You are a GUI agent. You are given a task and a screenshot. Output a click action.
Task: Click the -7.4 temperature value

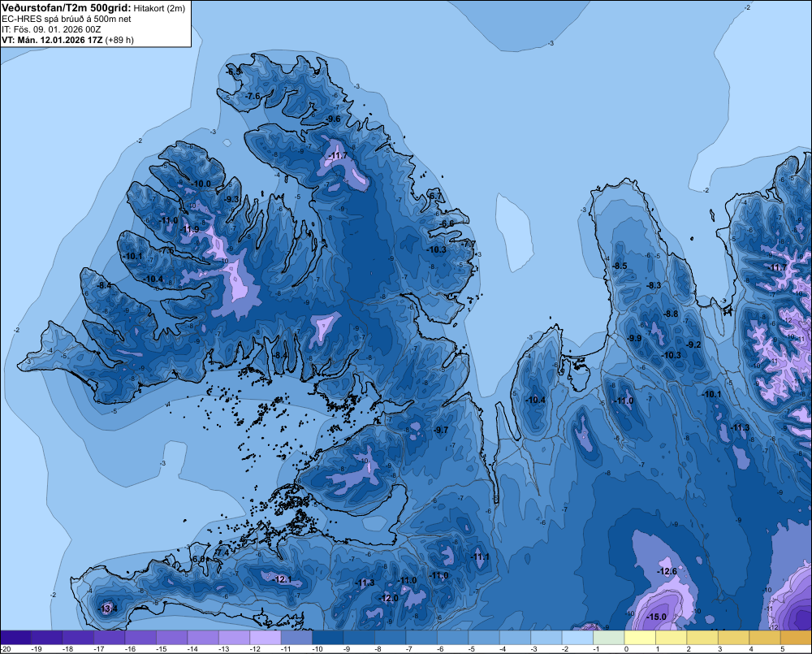click(x=222, y=552)
